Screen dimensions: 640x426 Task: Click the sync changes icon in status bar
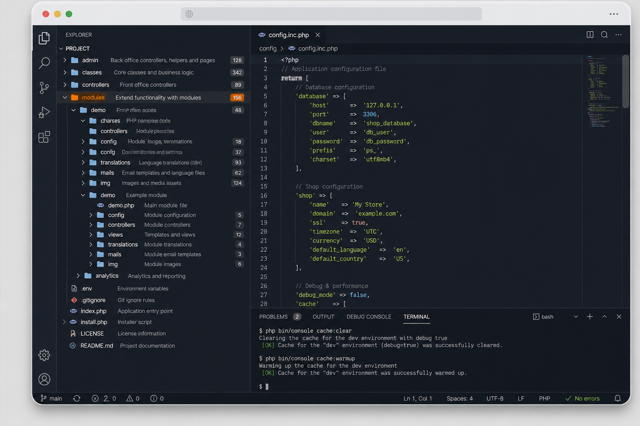76,398
